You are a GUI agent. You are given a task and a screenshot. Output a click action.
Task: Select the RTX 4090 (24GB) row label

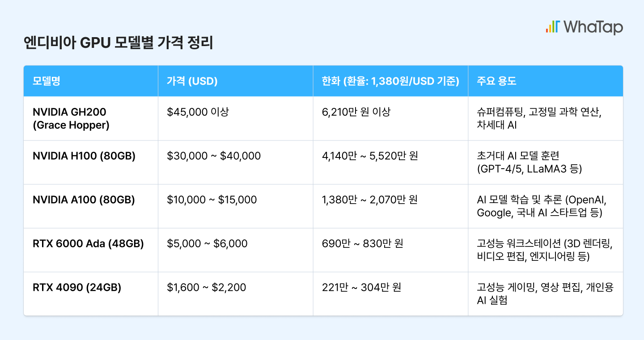(77, 288)
